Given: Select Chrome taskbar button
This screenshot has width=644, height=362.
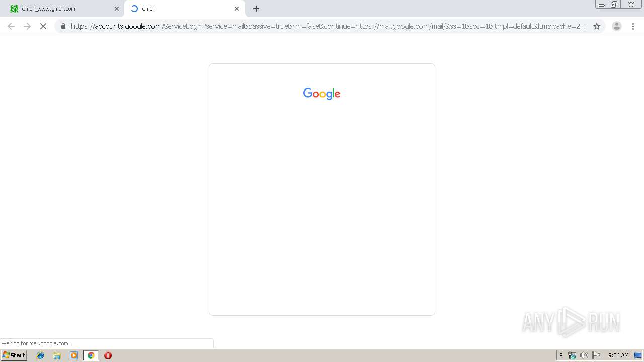Looking at the screenshot, I should click(91, 355).
